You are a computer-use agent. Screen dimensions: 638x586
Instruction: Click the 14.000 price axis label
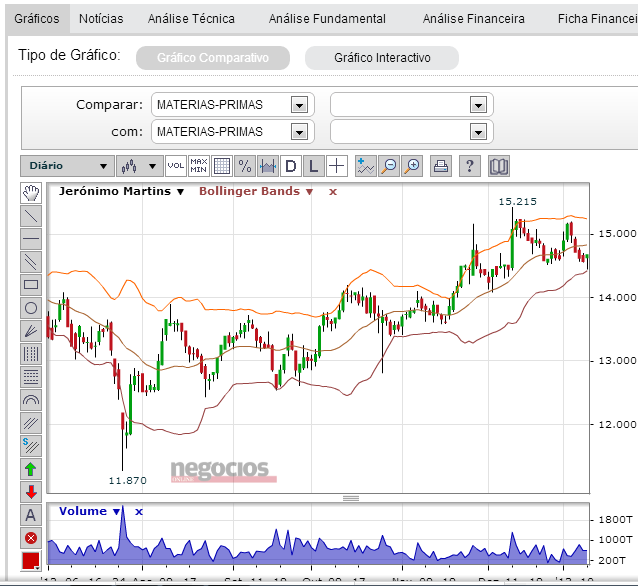[x=617, y=297]
